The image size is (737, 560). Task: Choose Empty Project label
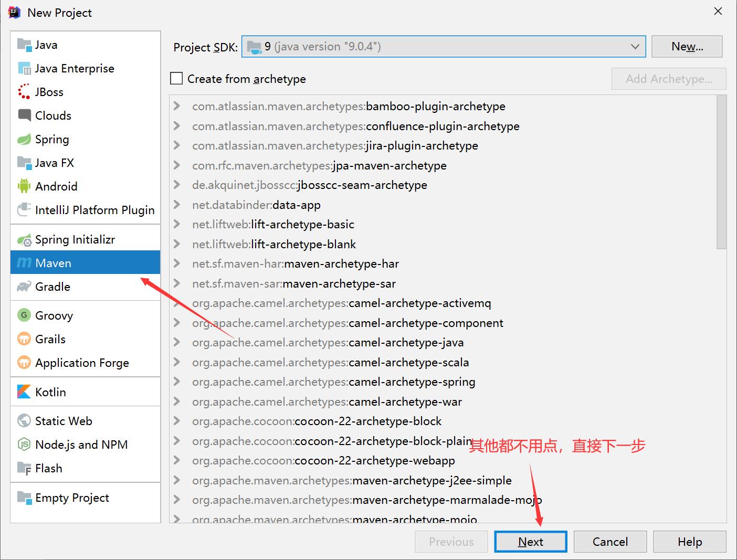tap(72, 498)
